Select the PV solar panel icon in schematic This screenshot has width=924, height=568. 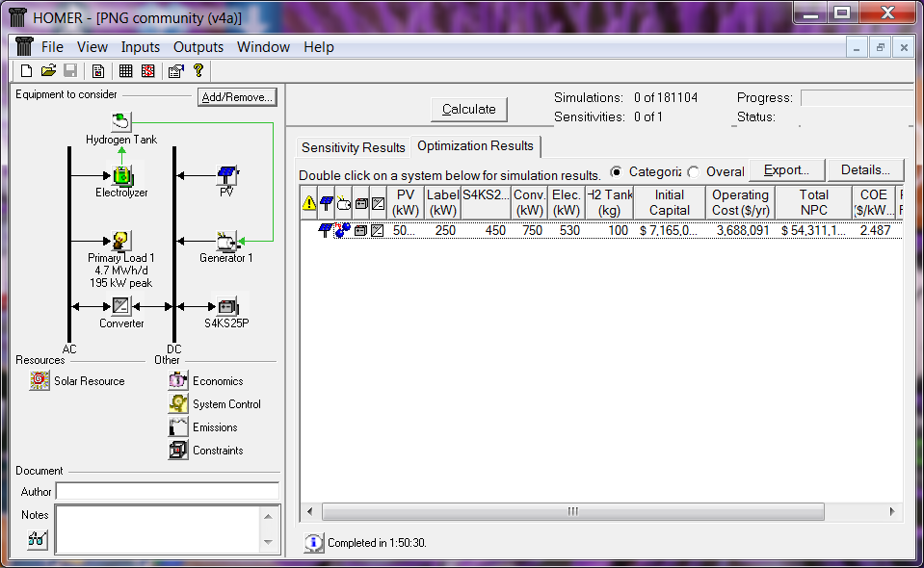coord(226,175)
